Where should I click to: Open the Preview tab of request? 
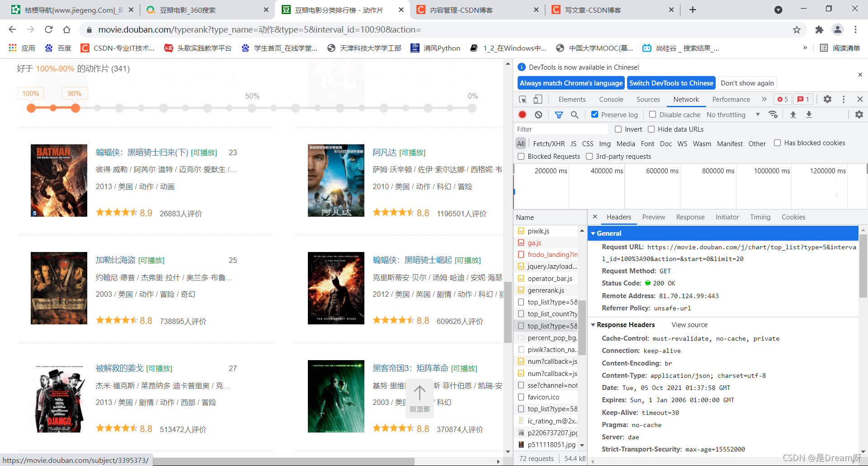653,217
